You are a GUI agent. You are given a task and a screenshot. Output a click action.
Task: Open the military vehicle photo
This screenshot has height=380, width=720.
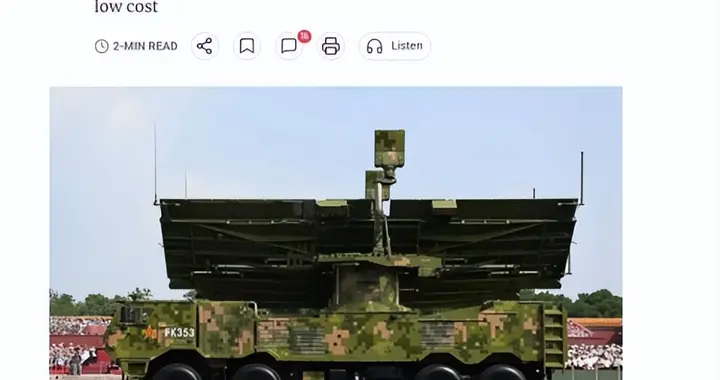pyautogui.click(x=336, y=233)
